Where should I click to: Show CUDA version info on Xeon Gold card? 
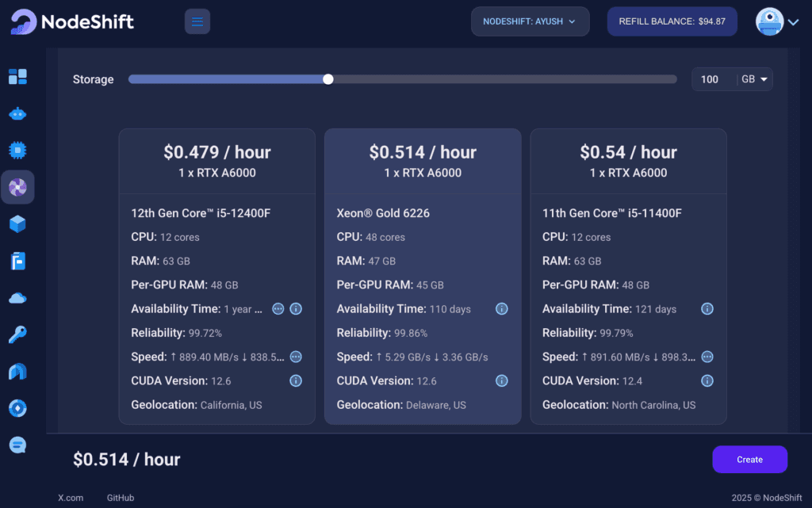[502, 380]
